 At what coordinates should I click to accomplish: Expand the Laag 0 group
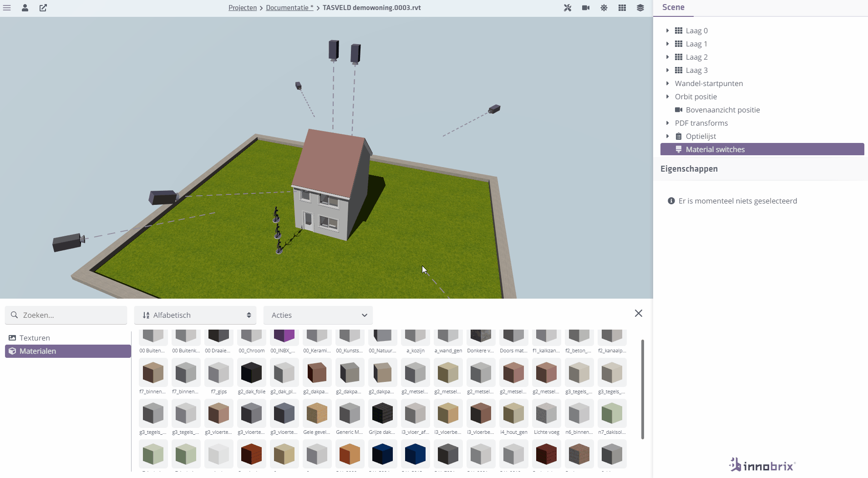pos(667,31)
